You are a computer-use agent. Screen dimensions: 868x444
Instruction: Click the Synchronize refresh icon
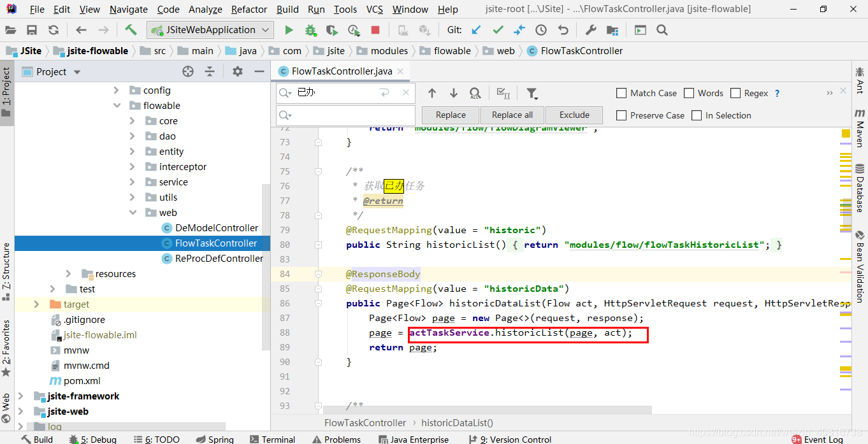point(54,30)
